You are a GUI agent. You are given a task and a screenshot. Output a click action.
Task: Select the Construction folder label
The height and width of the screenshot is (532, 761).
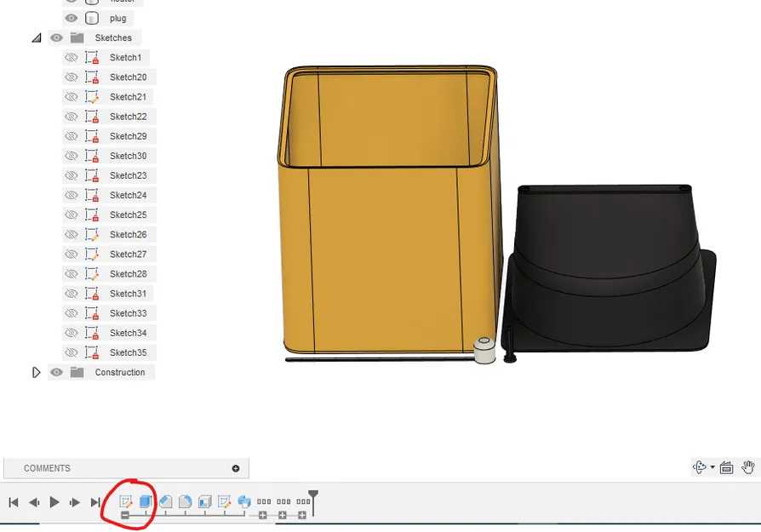tap(120, 372)
